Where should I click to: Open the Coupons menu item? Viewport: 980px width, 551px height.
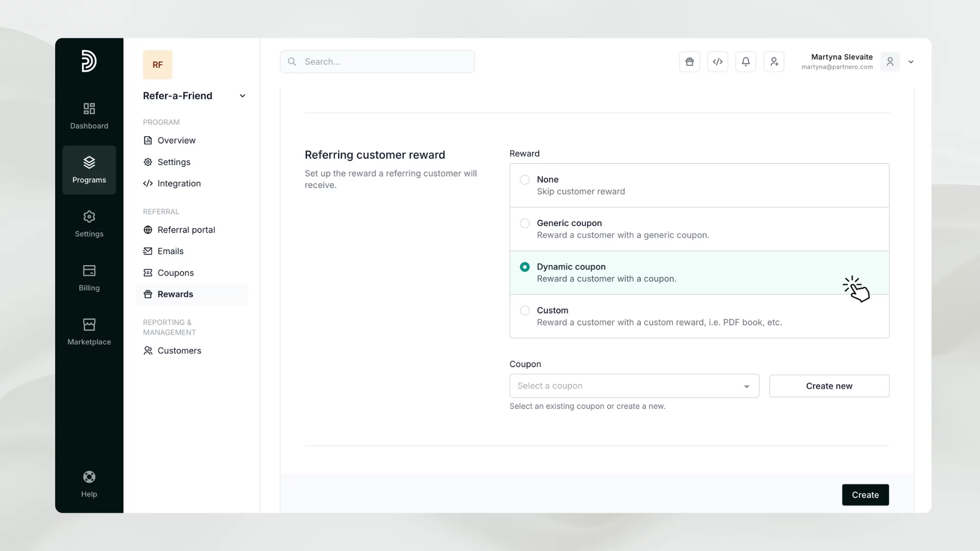coord(176,273)
